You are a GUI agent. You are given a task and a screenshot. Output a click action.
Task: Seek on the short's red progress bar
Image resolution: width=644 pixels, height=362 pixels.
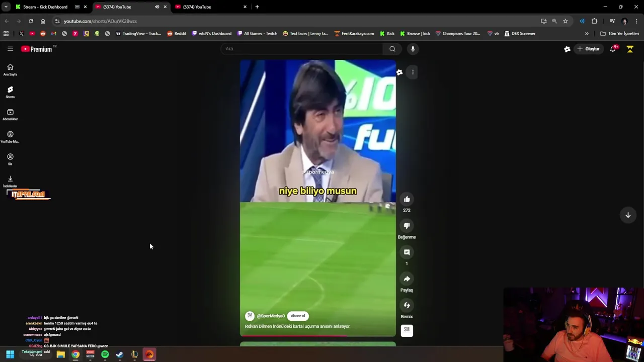pos(317,335)
